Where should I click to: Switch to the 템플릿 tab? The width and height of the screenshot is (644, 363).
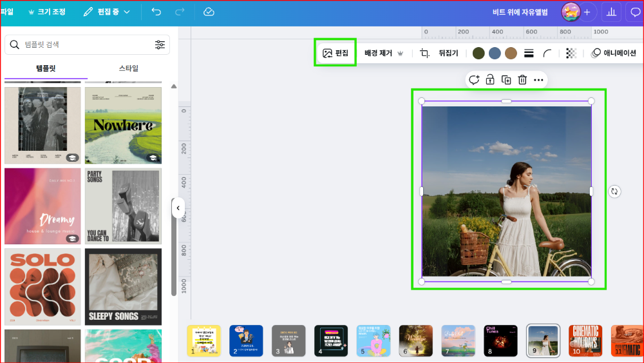[x=46, y=68]
